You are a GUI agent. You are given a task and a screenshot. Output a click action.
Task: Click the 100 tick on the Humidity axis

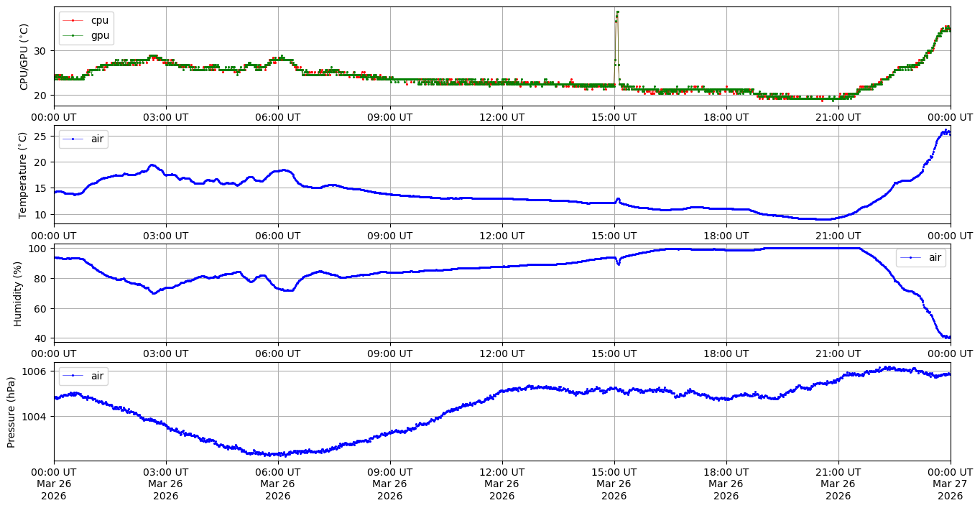[x=39, y=249]
